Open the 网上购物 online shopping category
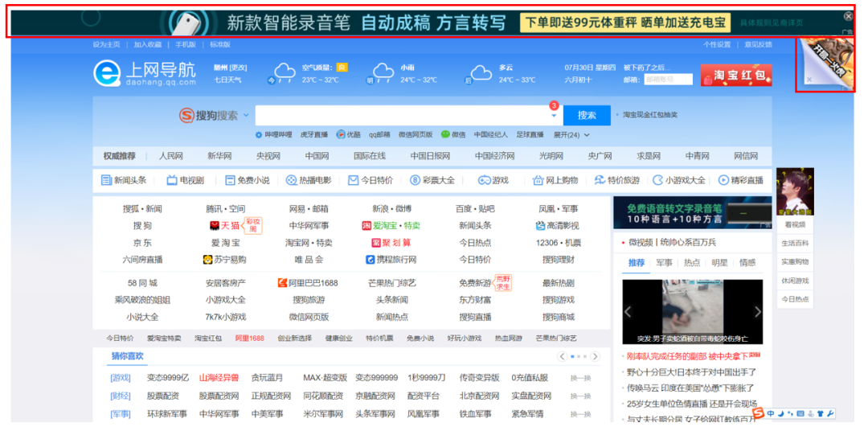Viewport: 868px width, 431px height. coord(555,180)
